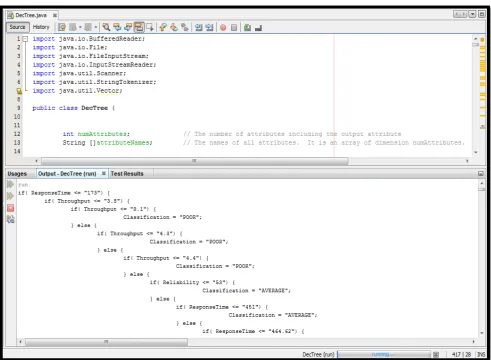Re-run the program with the top green arrows
The height and width of the screenshot is (360, 491).
(10, 184)
